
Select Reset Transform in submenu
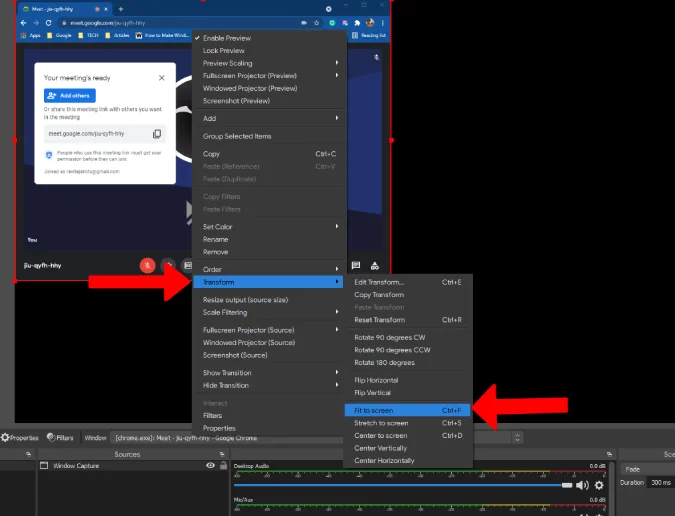[408, 320]
